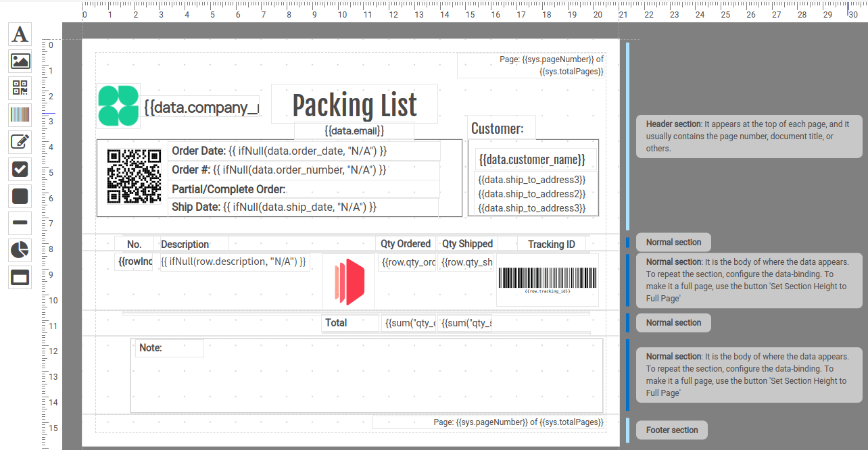Select the editable input field tool

pos(20,142)
